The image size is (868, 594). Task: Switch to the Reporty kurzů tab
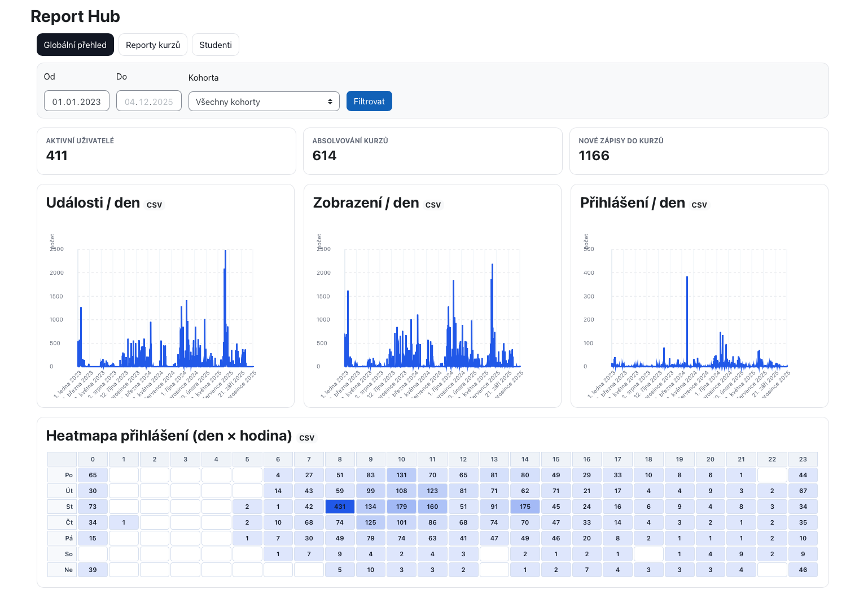[152, 45]
